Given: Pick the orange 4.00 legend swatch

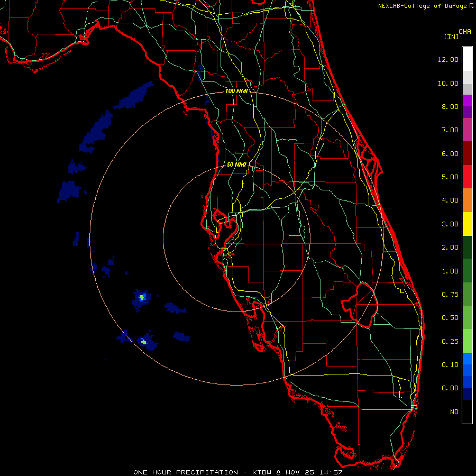Looking at the screenshot, I should pyautogui.click(x=467, y=200).
